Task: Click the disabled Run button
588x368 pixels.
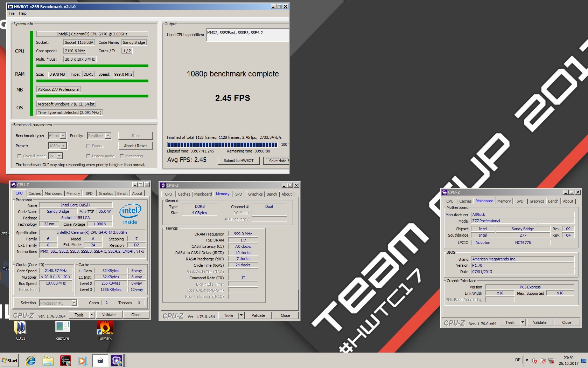Action: pyautogui.click(x=135, y=136)
